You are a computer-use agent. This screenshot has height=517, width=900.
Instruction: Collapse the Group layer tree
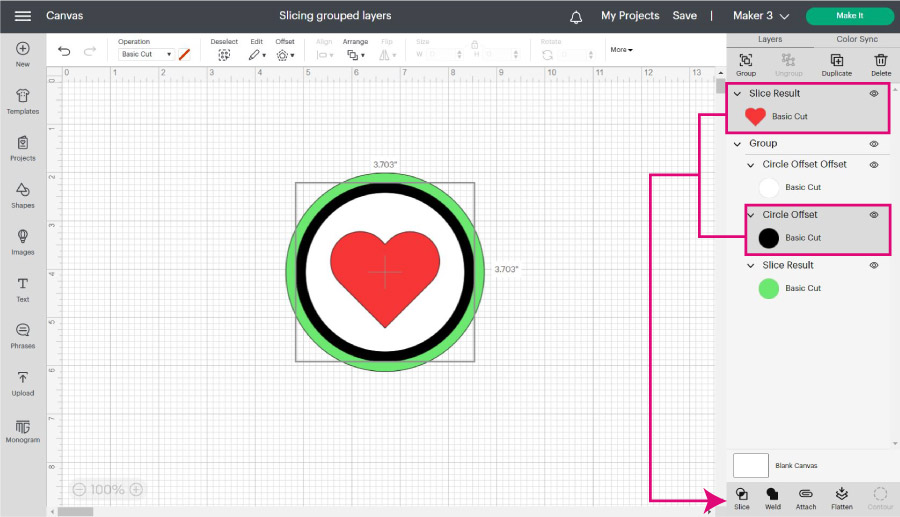pos(738,144)
